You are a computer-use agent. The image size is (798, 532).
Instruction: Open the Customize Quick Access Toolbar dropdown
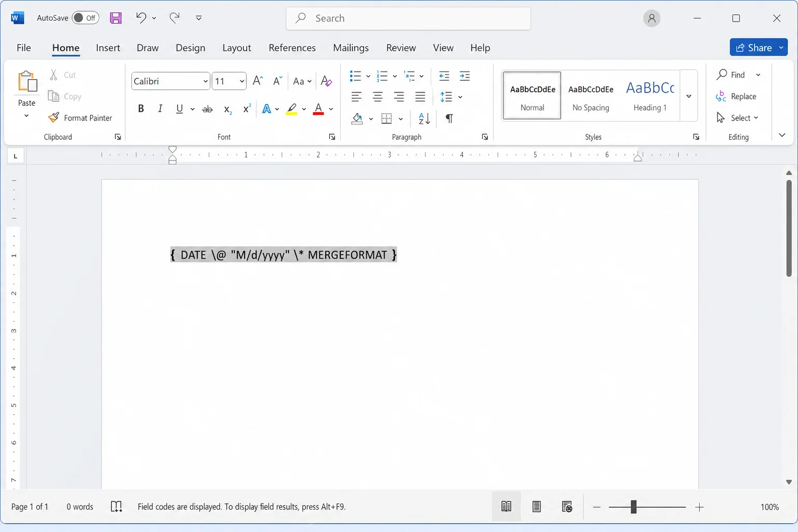[198, 18]
